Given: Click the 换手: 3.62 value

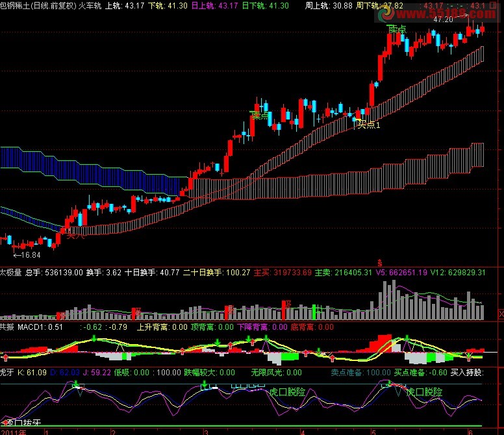Looking at the screenshot, I should [103, 273].
